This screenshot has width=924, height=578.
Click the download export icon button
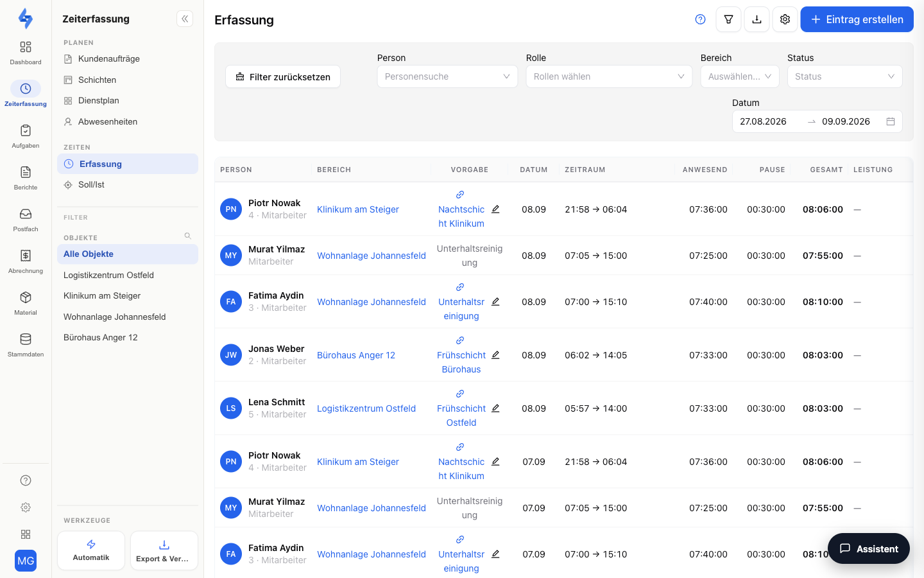[x=757, y=19]
